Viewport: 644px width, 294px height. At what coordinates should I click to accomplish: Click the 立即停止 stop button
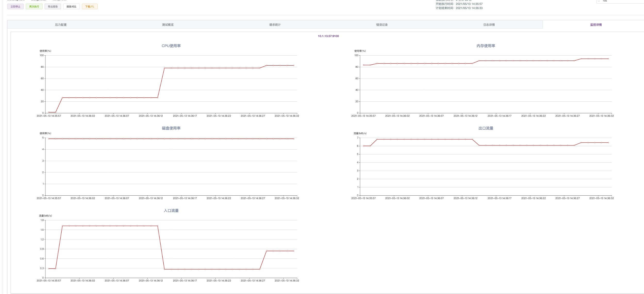[x=15, y=7]
